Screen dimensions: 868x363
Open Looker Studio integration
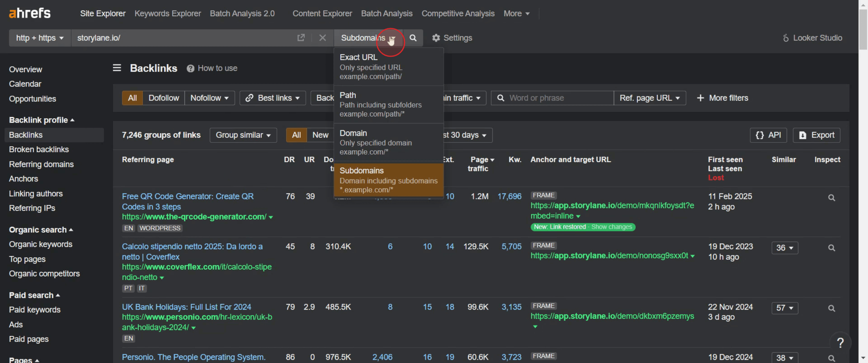[x=812, y=38]
